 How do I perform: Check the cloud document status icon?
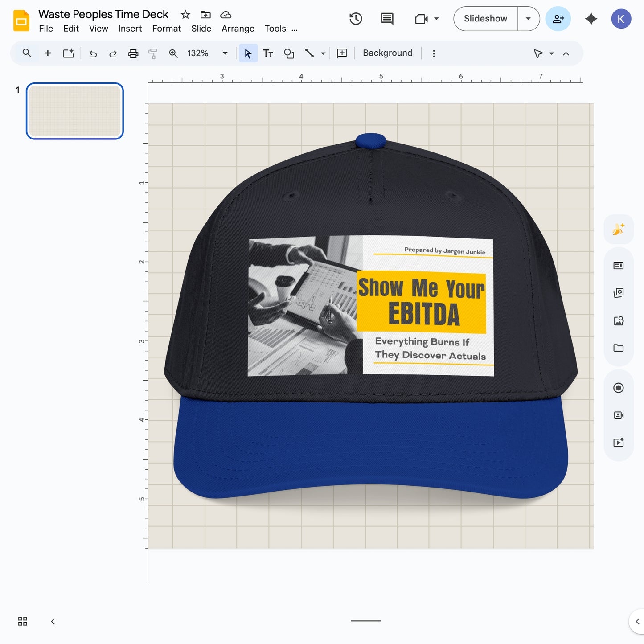pyautogui.click(x=226, y=15)
